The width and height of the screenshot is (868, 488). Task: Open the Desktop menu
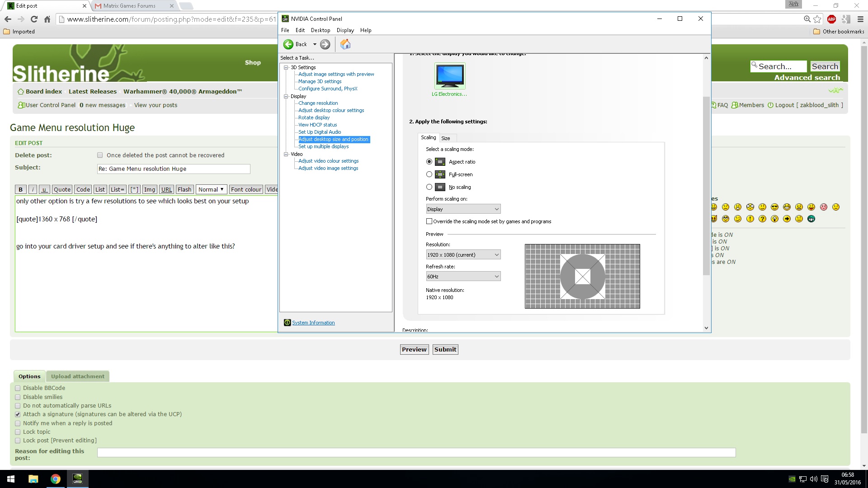(320, 30)
